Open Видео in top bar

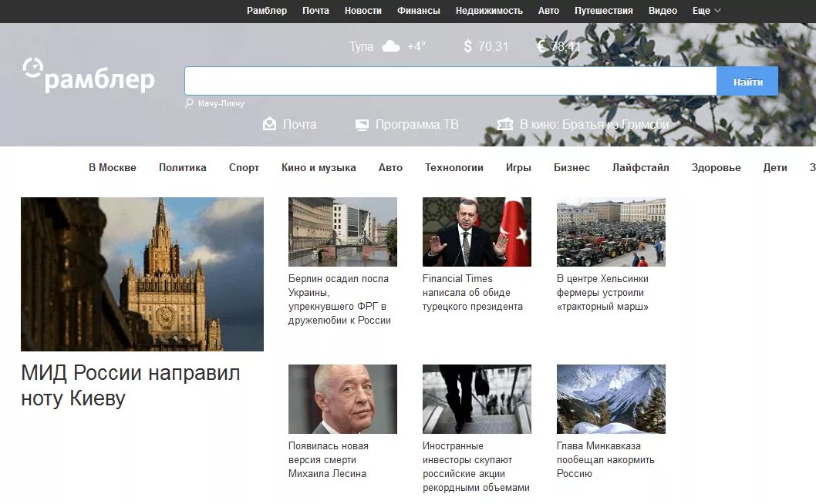tap(663, 10)
